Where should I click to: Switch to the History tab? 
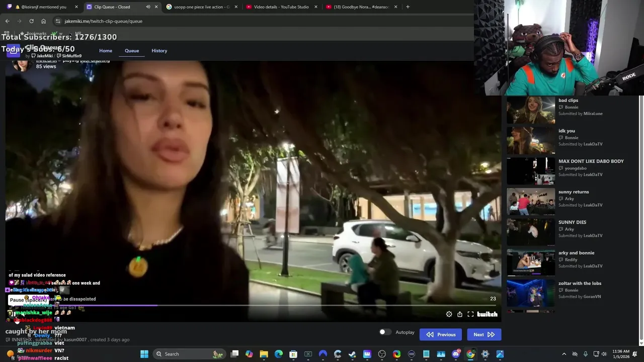(159, 51)
